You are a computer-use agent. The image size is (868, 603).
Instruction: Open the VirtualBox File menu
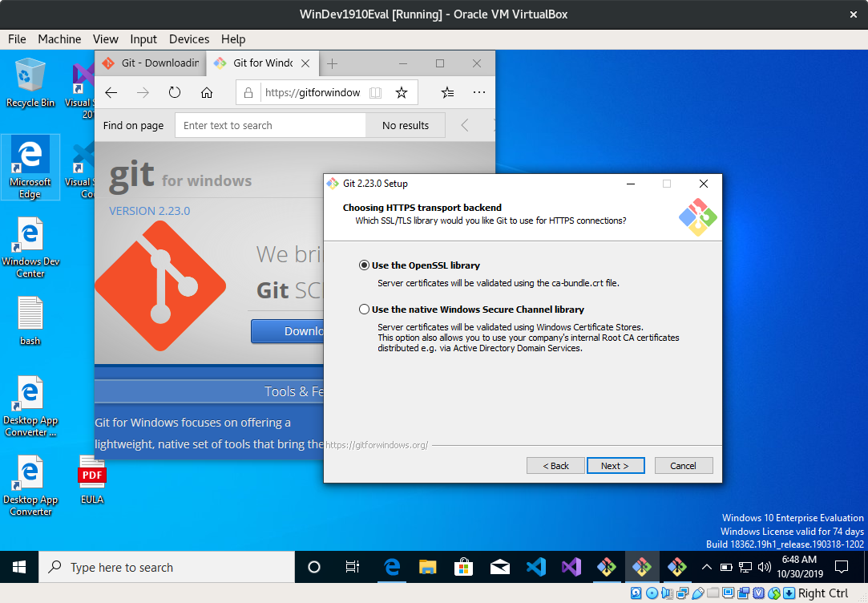coord(17,38)
